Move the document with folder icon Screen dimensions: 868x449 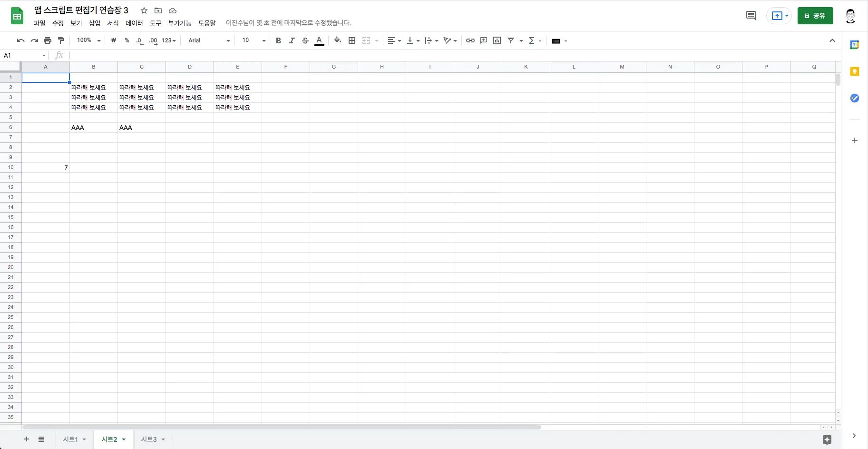[x=158, y=10]
